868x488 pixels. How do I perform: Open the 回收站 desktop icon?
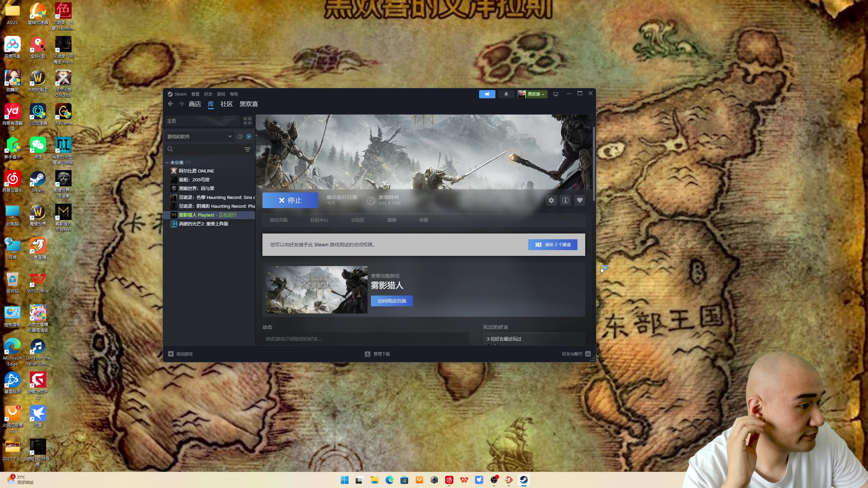13,282
